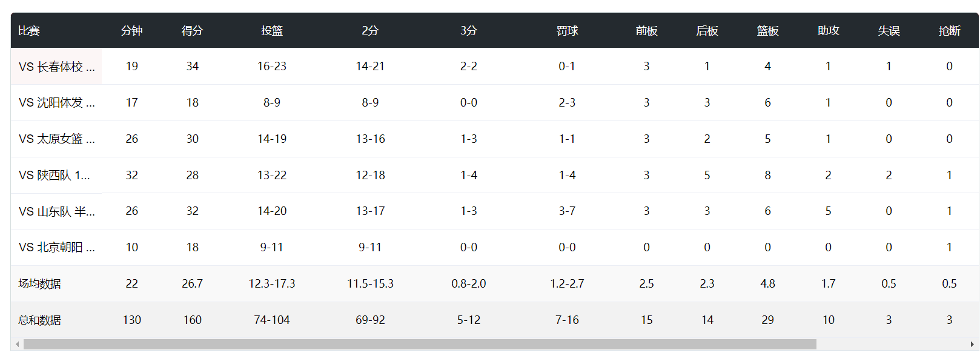Click the left scrollbar arrow
This screenshot has height=353, width=980.
coord(17,345)
